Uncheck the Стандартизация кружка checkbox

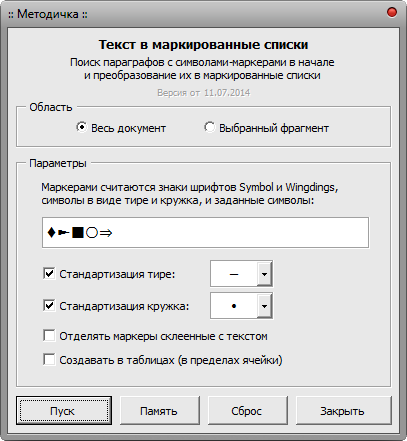49,305
